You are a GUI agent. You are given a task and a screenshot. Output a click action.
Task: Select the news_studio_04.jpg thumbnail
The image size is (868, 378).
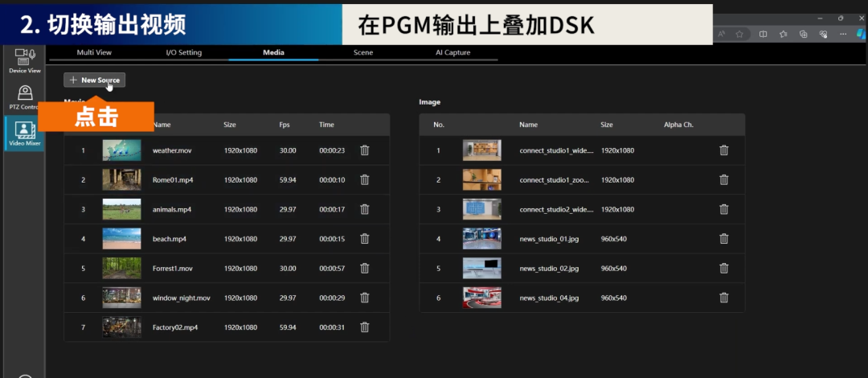click(481, 298)
